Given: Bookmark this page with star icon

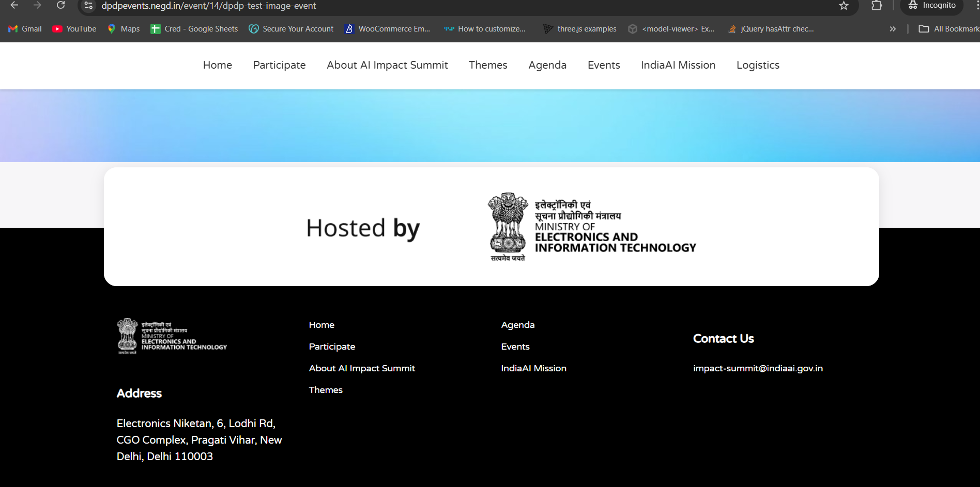Looking at the screenshot, I should click(x=844, y=6).
